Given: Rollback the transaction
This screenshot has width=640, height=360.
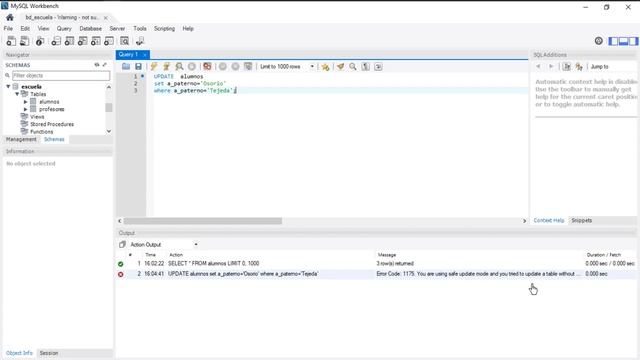Looking at the screenshot, I should tap(236, 67).
